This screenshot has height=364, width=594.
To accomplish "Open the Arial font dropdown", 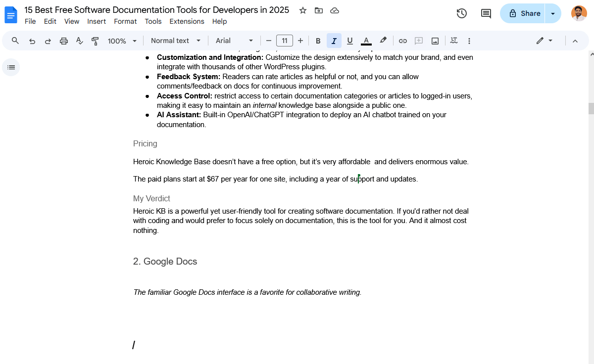I will click(x=234, y=41).
